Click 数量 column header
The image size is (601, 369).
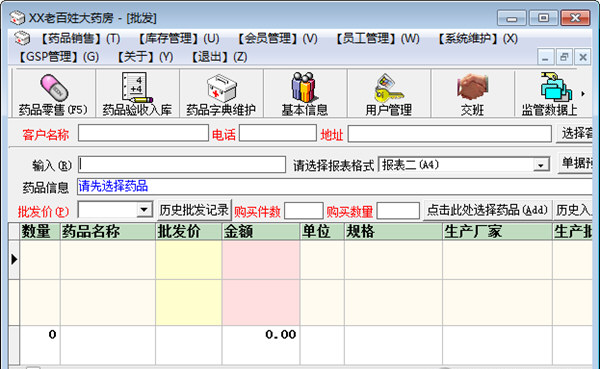click(x=40, y=231)
